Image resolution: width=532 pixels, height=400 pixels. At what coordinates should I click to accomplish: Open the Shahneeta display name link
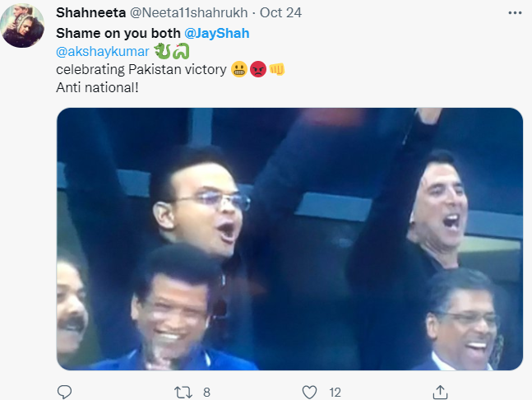pyautogui.click(x=90, y=14)
